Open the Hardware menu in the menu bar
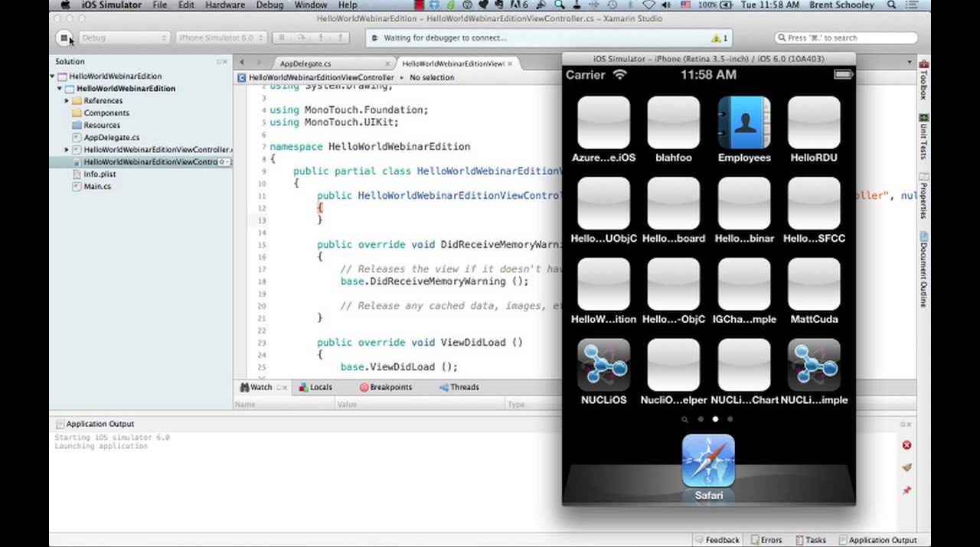The image size is (980, 547). tap(224, 5)
